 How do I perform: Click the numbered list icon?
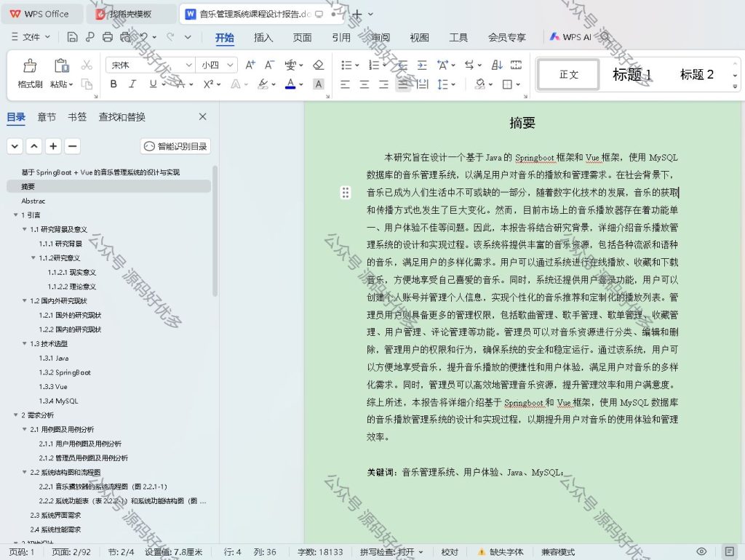(375, 65)
